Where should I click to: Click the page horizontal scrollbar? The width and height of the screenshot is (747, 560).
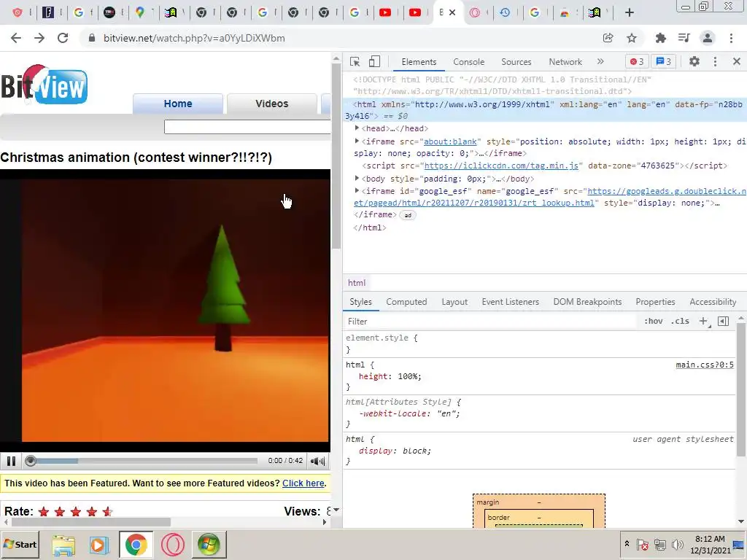coord(91,522)
